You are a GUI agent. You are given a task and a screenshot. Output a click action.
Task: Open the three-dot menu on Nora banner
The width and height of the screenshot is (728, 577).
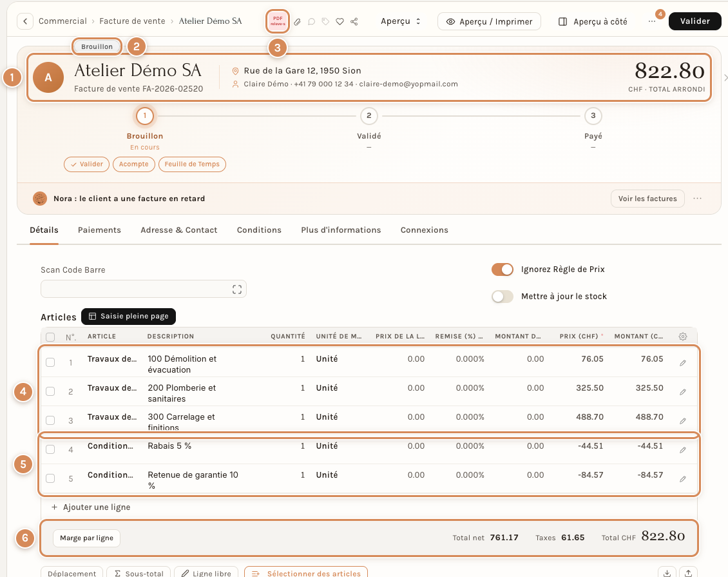point(697,199)
